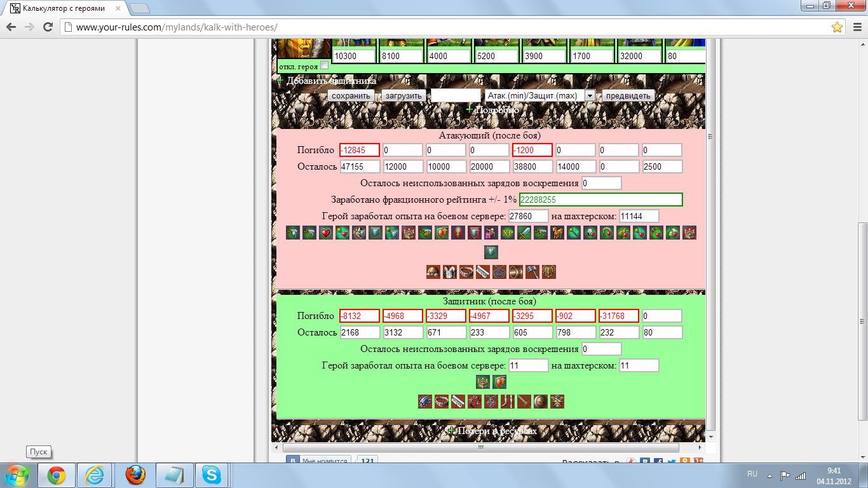Image resolution: width=868 pixels, height=488 pixels.
Task: Open the Windows Start (Пуск) menu
Action: (17, 475)
